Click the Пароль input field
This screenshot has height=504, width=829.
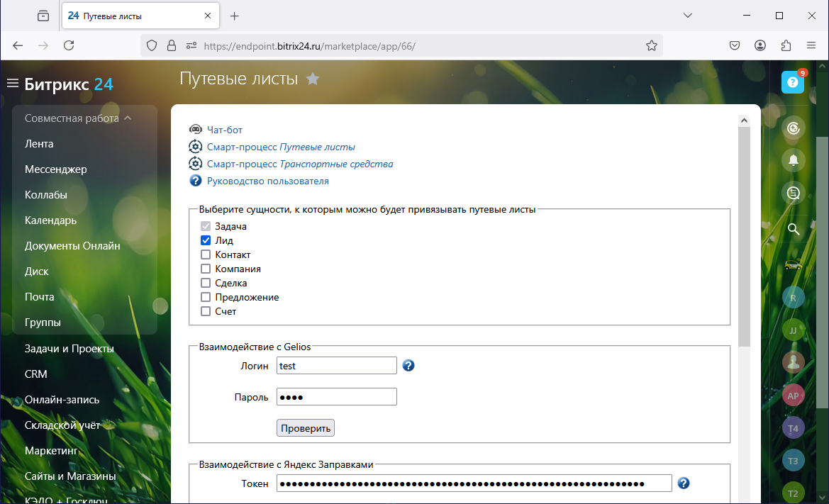tap(336, 397)
